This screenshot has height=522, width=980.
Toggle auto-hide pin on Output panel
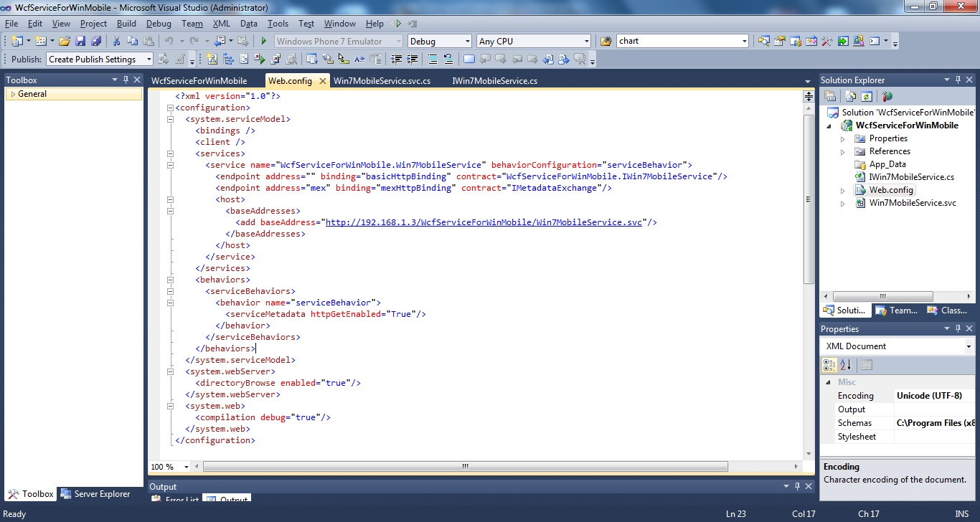[798, 486]
